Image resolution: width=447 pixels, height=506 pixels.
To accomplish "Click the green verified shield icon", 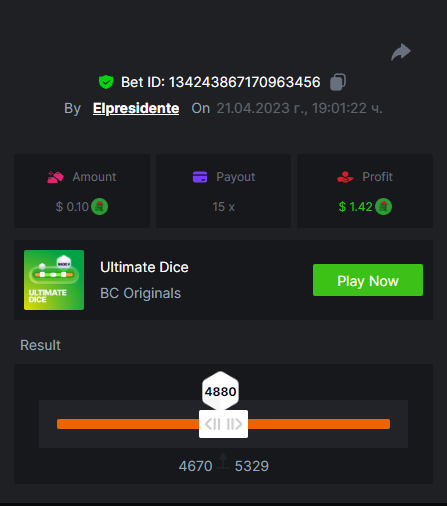I will point(106,82).
